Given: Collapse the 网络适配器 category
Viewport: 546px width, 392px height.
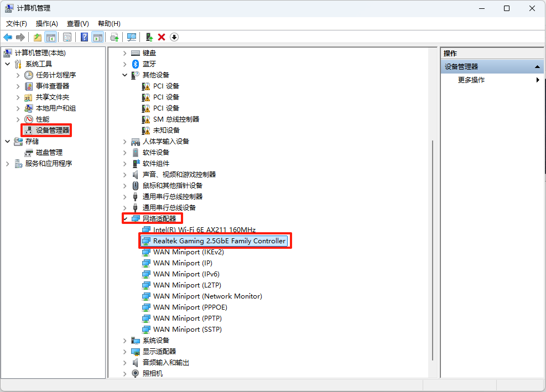Looking at the screenshot, I should click(126, 218).
